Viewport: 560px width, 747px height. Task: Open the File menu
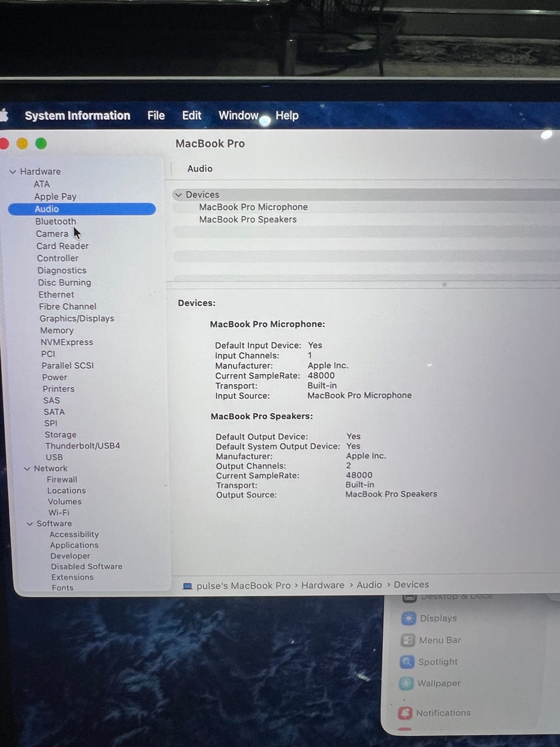click(x=156, y=116)
